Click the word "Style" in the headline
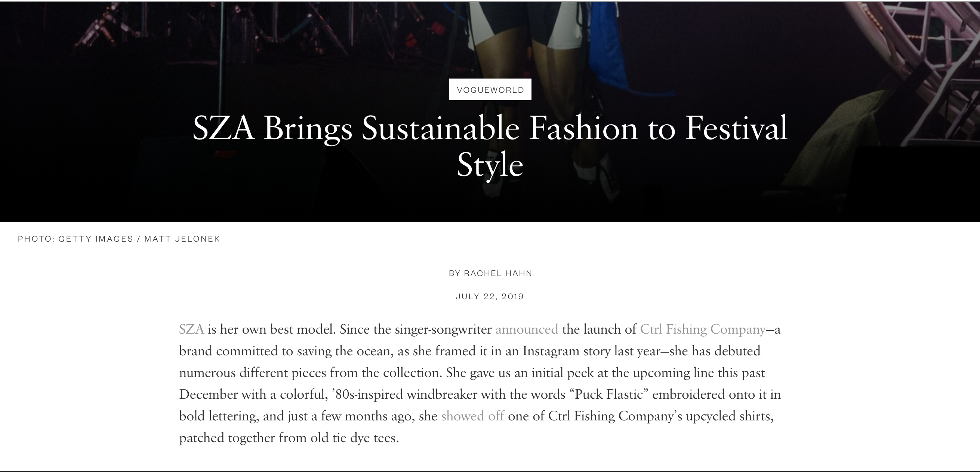This screenshot has width=980, height=472. click(x=490, y=165)
